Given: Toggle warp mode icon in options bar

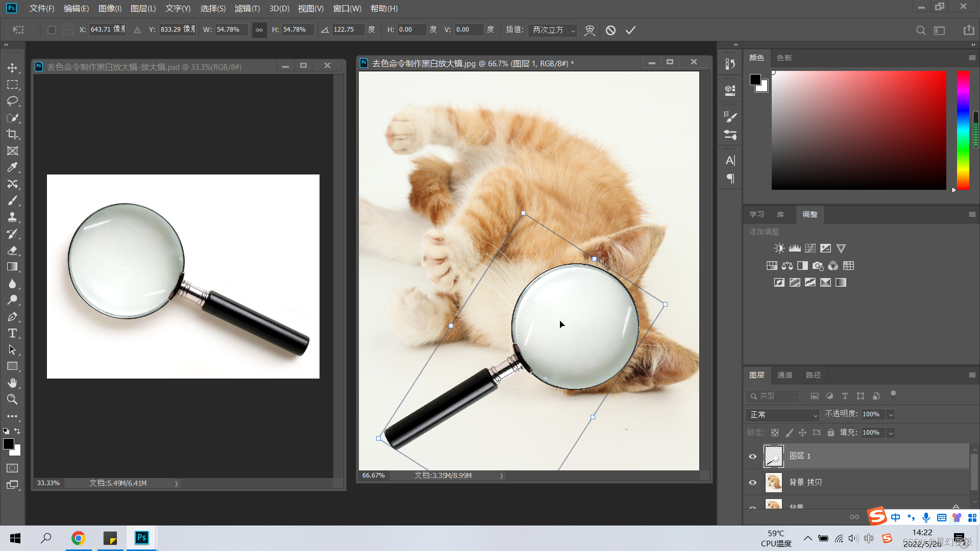Looking at the screenshot, I should (x=590, y=30).
